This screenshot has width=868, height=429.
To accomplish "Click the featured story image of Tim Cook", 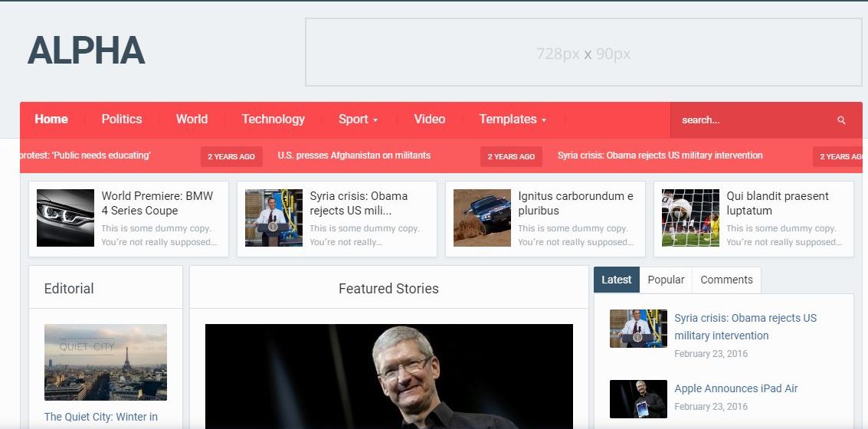I will pyautogui.click(x=388, y=376).
